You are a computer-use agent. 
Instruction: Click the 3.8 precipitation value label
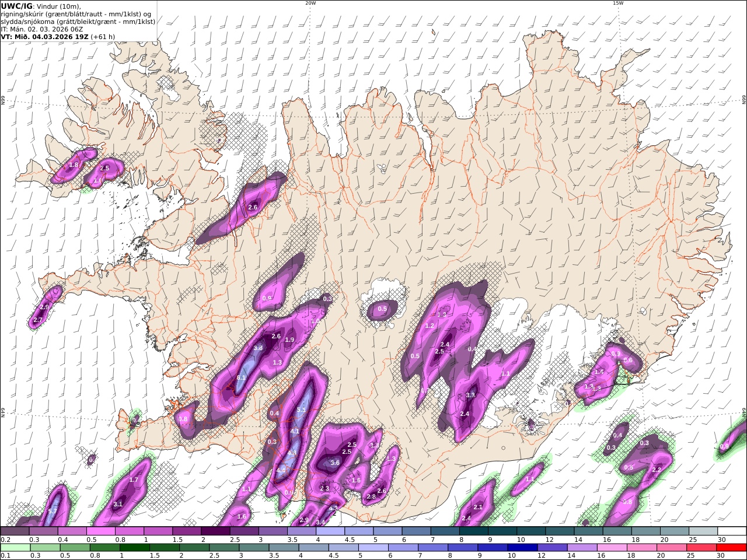coord(259,348)
